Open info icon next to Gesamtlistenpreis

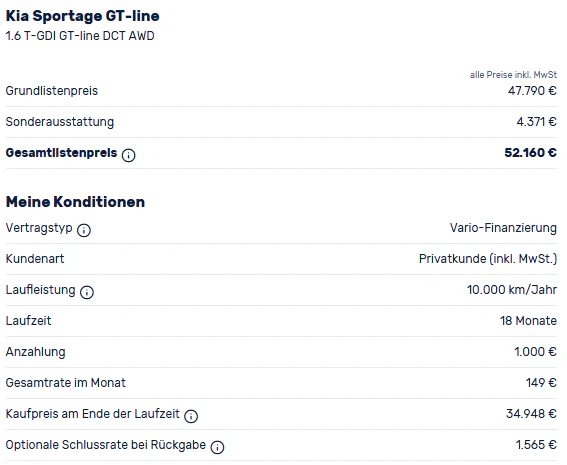point(128,155)
